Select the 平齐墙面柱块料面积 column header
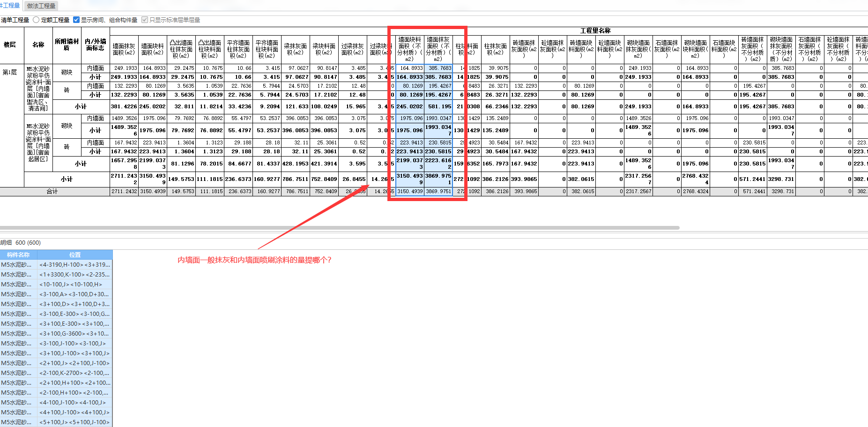868x427 pixels. 267,49
